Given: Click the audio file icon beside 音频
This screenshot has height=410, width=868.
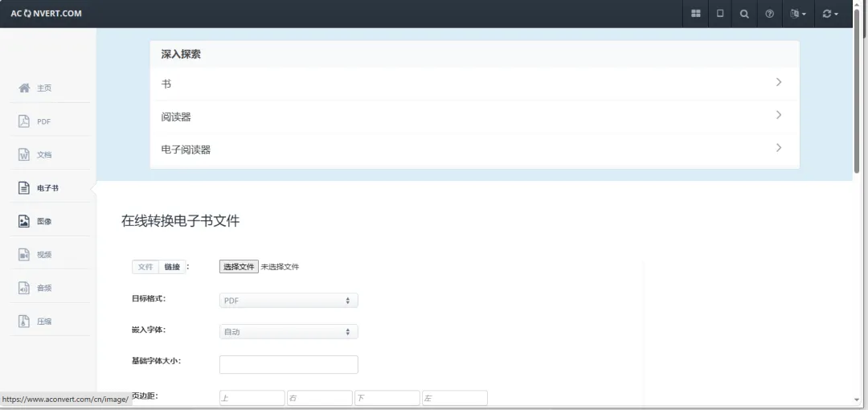Looking at the screenshot, I should click(x=24, y=288).
